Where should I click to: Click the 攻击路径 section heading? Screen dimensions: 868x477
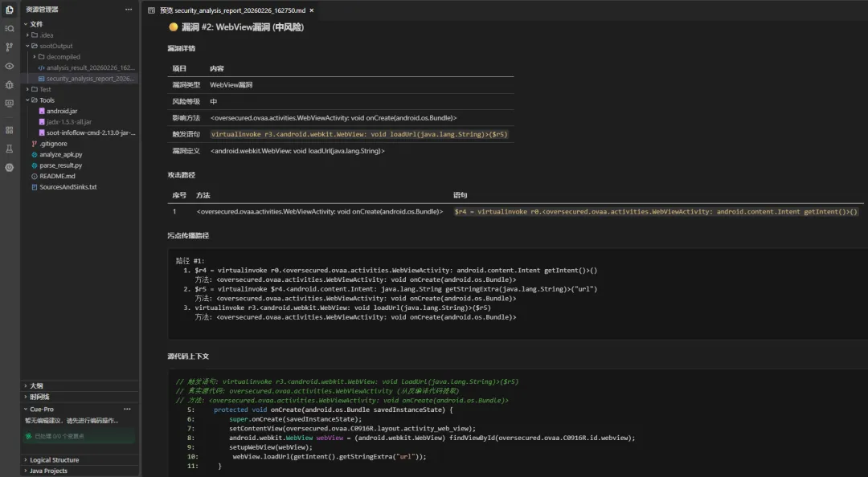point(182,175)
